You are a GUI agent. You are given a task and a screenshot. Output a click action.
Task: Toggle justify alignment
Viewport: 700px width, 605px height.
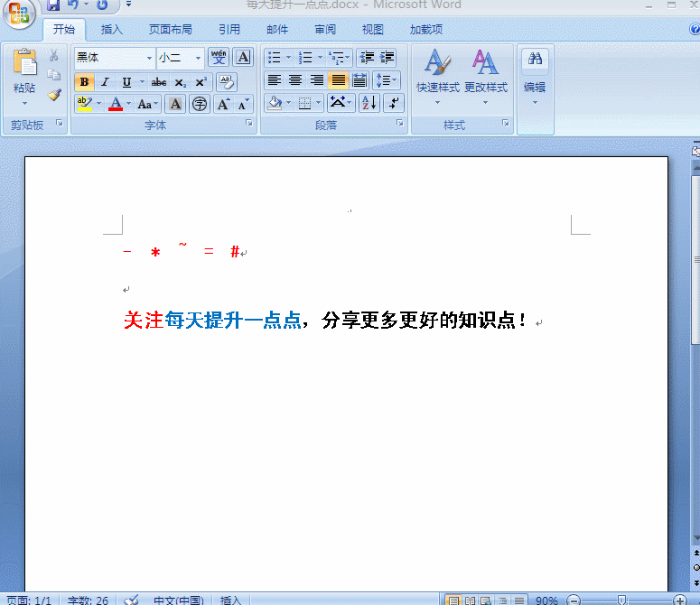pyautogui.click(x=338, y=80)
